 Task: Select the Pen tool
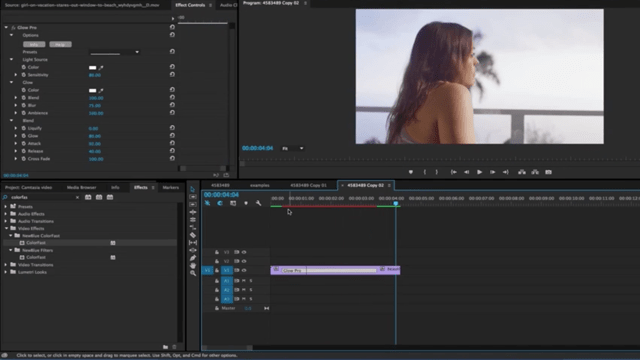193,258
